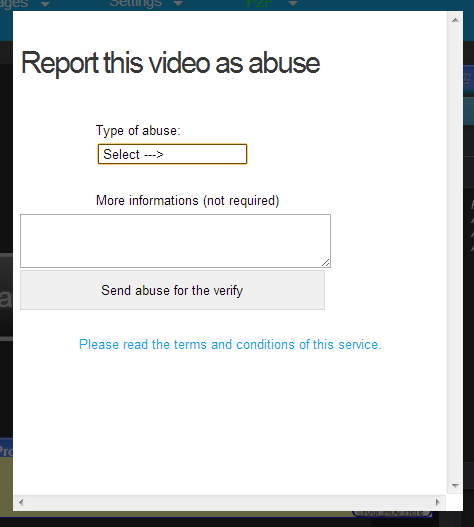Image resolution: width=474 pixels, height=527 pixels.
Task: Open the Type of abuse Select dropdown
Action: tap(172, 154)
